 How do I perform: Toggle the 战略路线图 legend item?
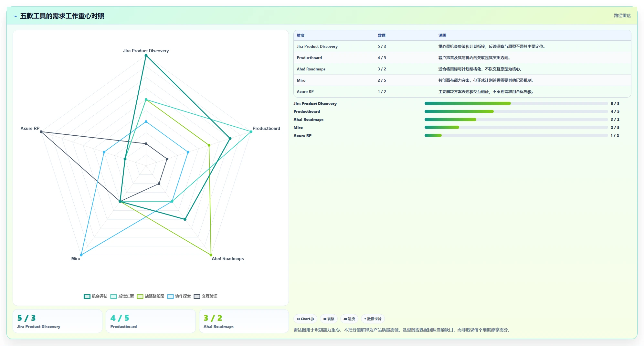(151, 296)
